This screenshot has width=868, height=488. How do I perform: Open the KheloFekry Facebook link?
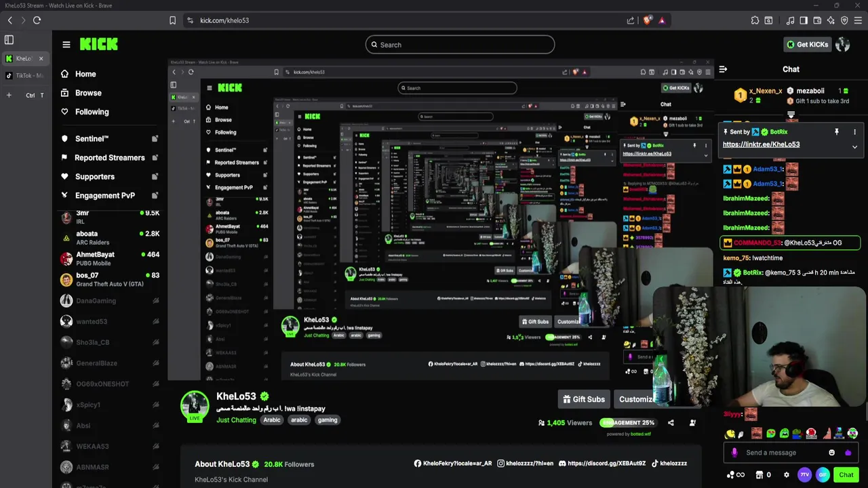[x=453, y=464]
